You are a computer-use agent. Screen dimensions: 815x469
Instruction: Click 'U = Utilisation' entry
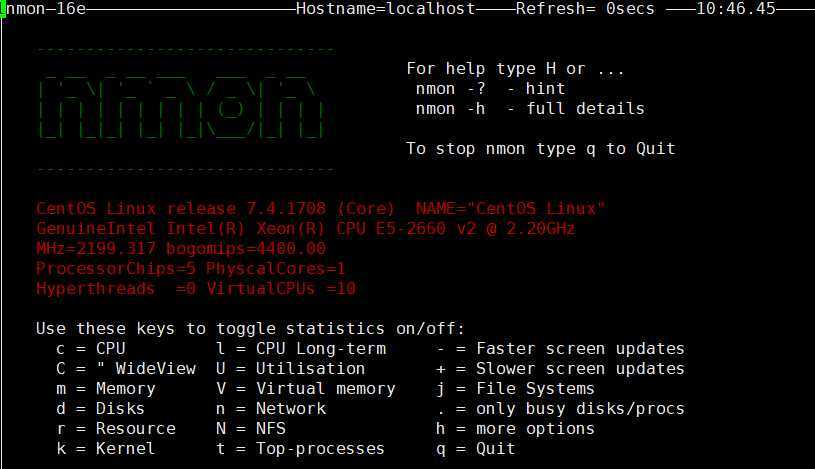point(291,369)
